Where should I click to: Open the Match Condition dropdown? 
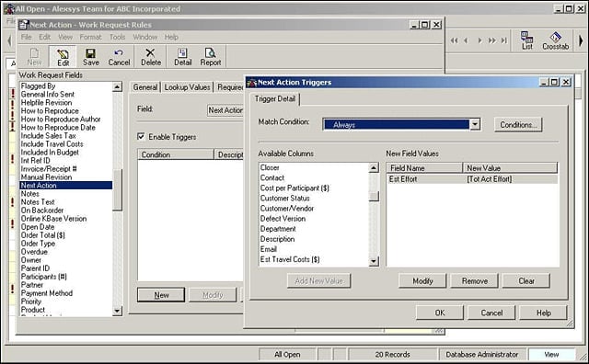pyautogui.click(x=475, y=124)
